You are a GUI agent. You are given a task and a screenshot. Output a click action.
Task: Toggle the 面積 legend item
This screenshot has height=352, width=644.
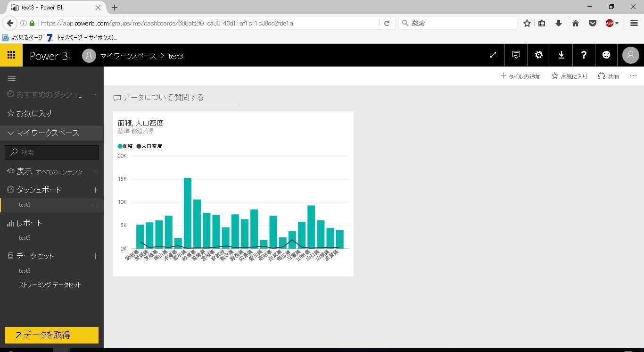tap(125, 146)
